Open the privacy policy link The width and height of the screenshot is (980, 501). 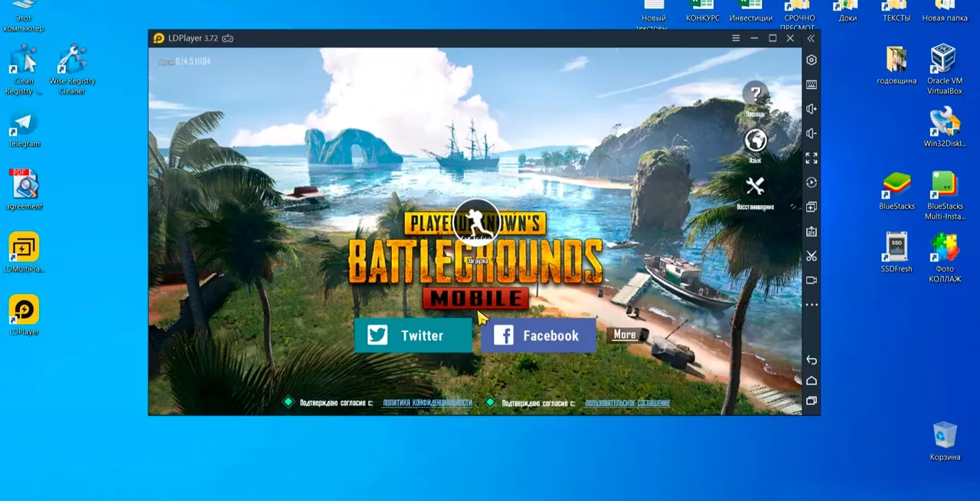(x=427, y=403)
